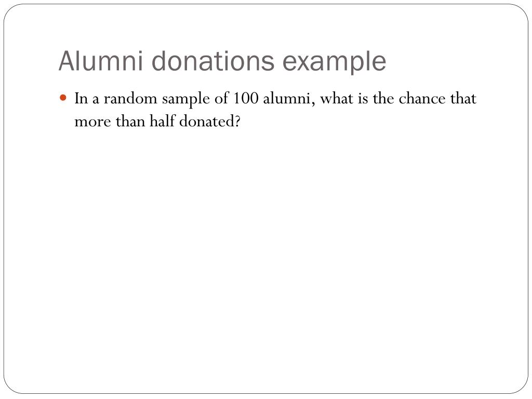Click the word "the" before "chance"
The width and height of the screenshot is (532, 399).
383,99
